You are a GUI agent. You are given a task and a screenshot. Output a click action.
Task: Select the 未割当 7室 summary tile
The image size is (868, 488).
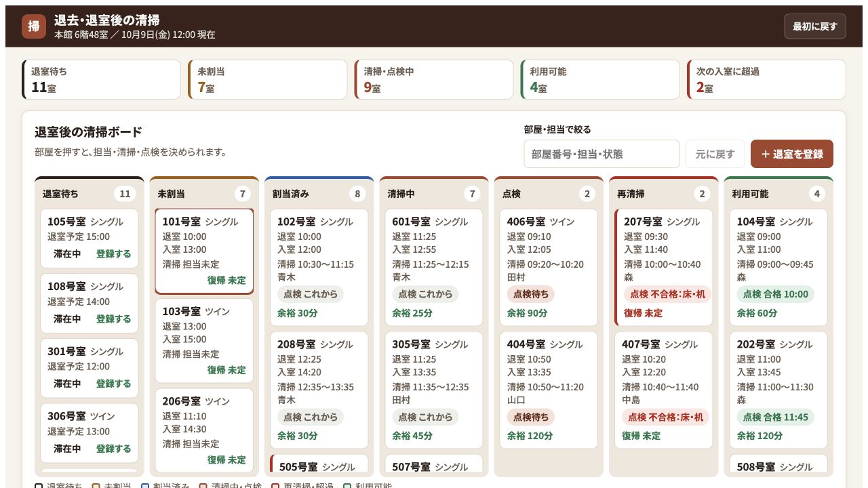pyautogui.click(x=268, y=79)
